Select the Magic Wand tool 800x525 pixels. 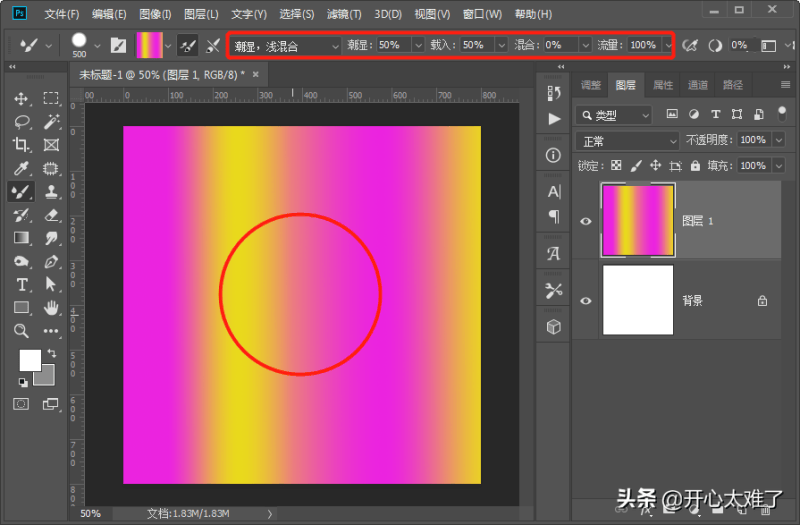pos(51,121)
